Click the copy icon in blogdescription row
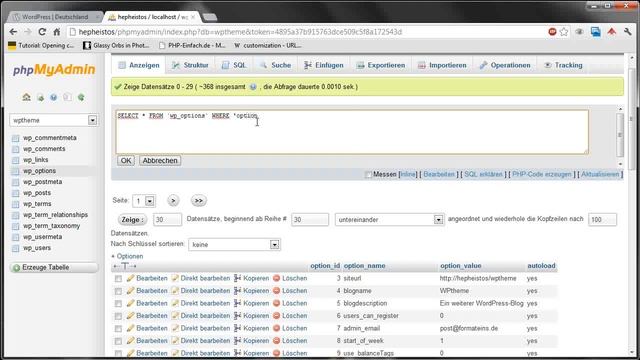 238,303
